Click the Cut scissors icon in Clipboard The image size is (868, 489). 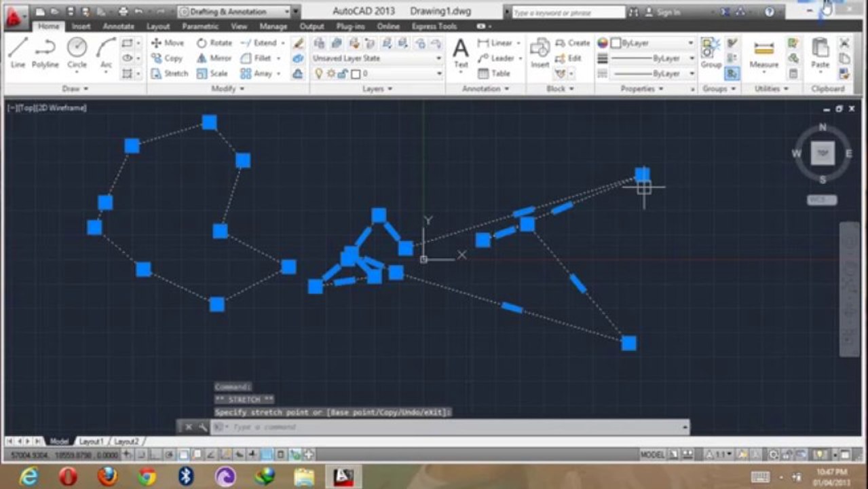(x=844, y=43)
